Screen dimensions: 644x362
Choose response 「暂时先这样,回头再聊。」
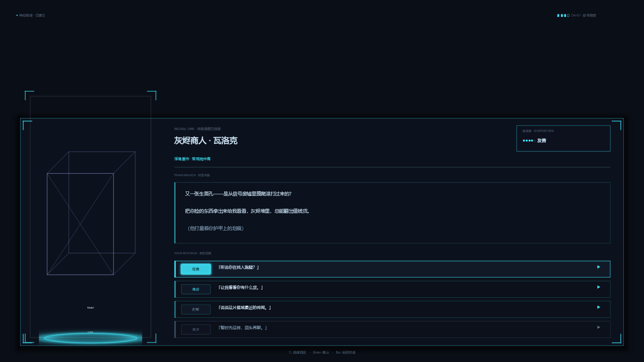[392, 329]
